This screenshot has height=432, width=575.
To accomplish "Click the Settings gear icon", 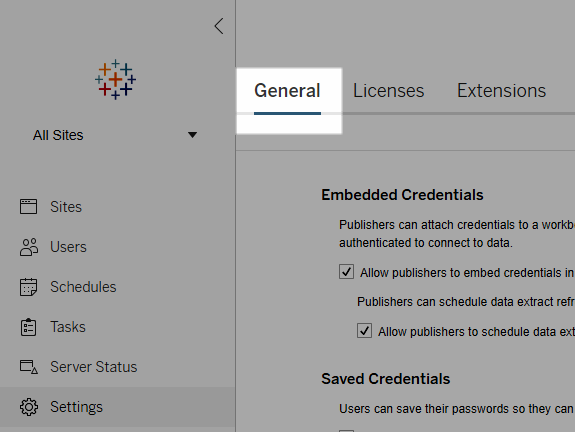I will pyautogui.click(x=29, y=407).
